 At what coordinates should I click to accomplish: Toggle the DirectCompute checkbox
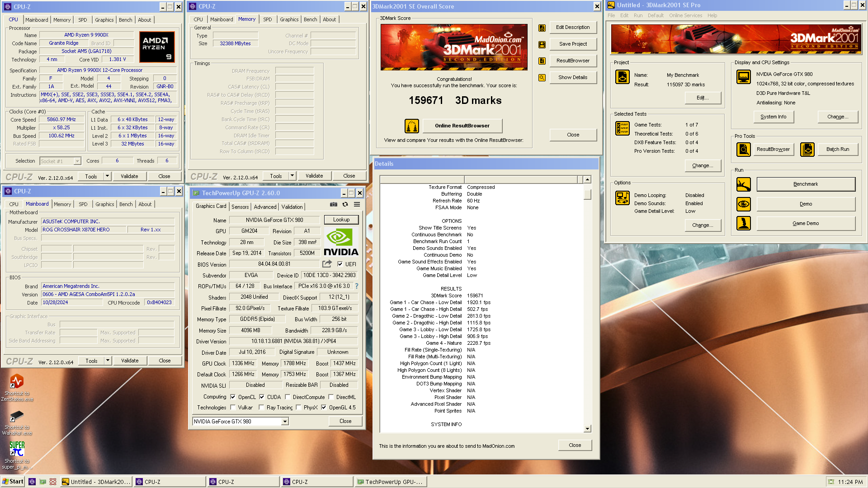click(x=288, y=397)
